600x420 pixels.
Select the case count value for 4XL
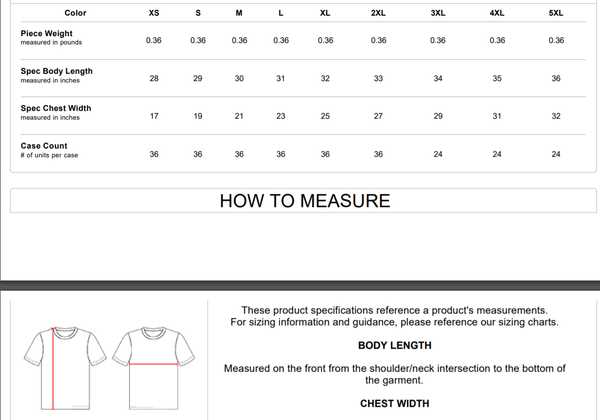pos(497,154)
